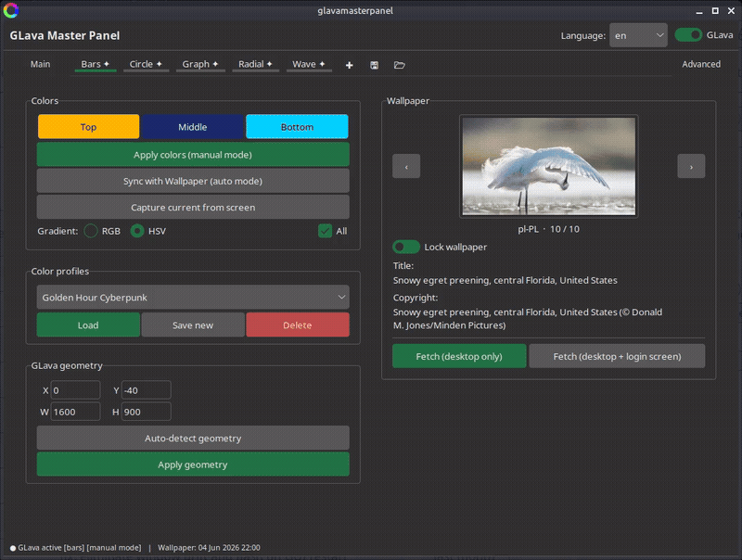Open the Wave tab

[x=309, y=64]
